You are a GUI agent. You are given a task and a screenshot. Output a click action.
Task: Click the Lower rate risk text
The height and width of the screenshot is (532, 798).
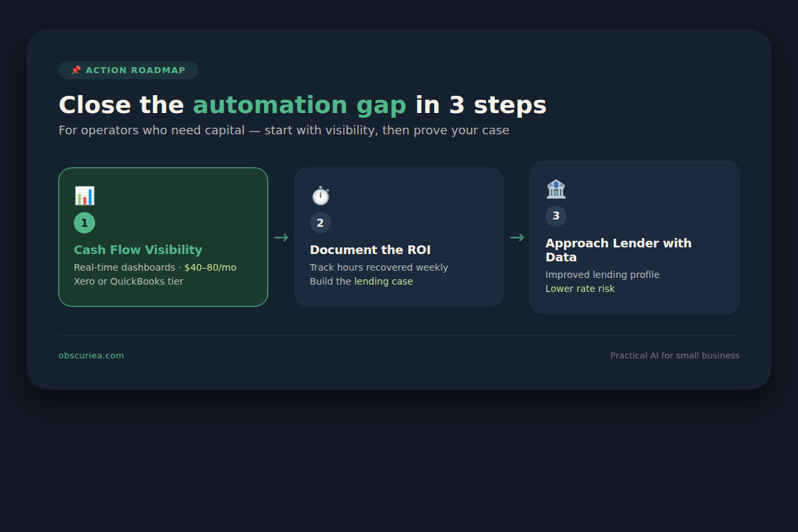point(580,289)
